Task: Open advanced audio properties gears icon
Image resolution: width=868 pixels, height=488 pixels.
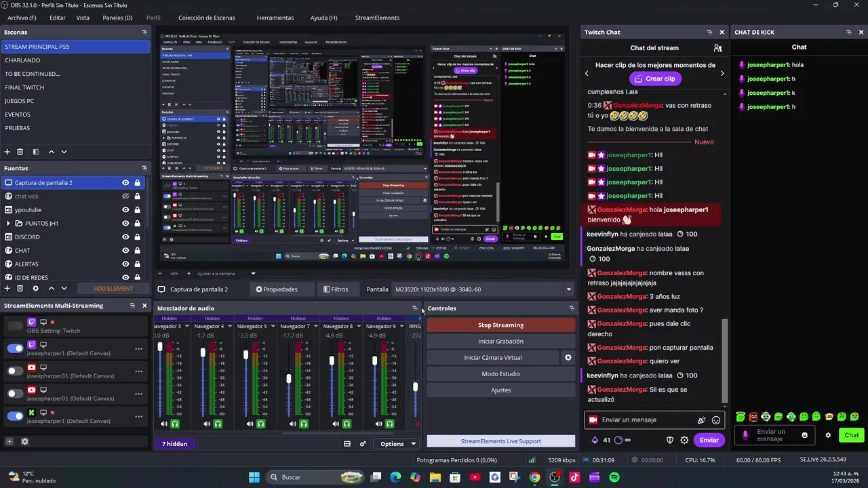Action: point(363,444)
